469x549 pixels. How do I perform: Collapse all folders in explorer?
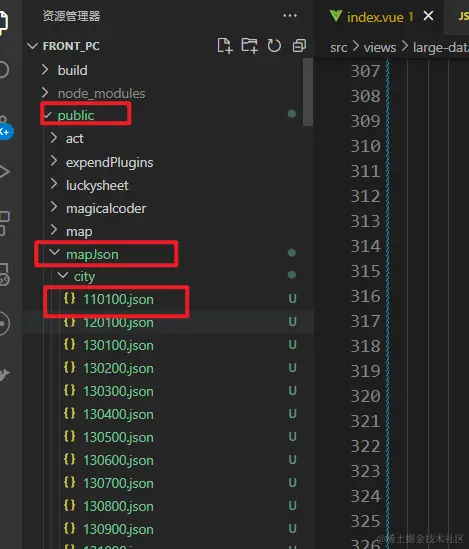[299, 46]
